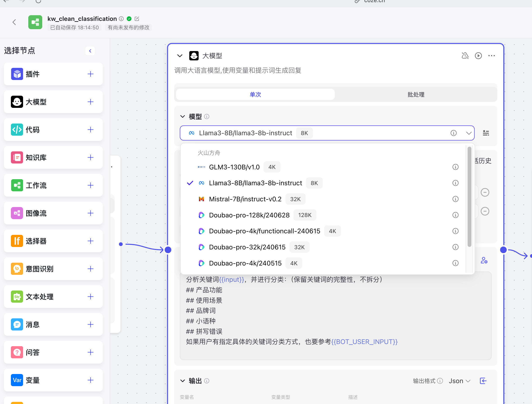Viewport: 532px width, 404px height.
Task: Show info for the 输出 section
Action: (207, 381)
